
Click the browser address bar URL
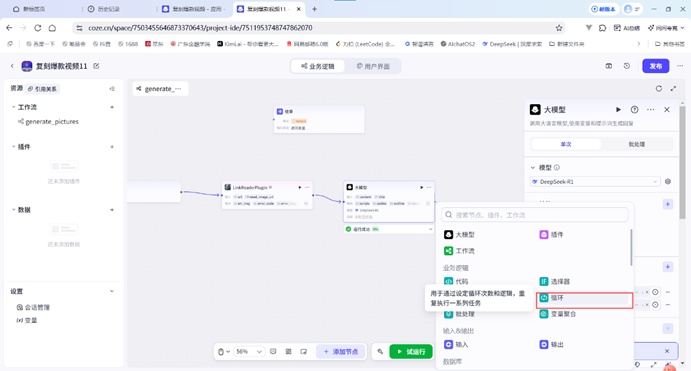click(200, 28)
